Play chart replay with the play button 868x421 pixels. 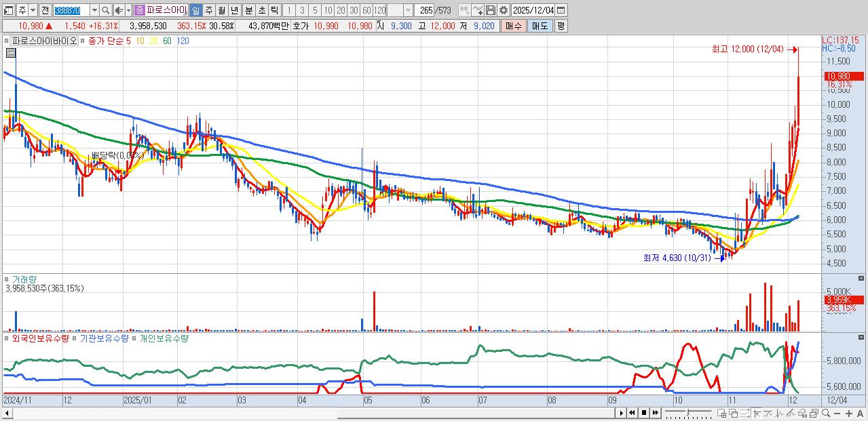[622, 413]
